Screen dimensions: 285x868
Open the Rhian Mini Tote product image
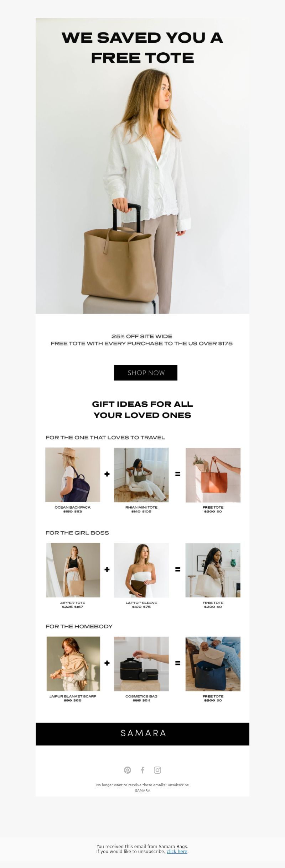pyautogui.click(x=141, y=475)
